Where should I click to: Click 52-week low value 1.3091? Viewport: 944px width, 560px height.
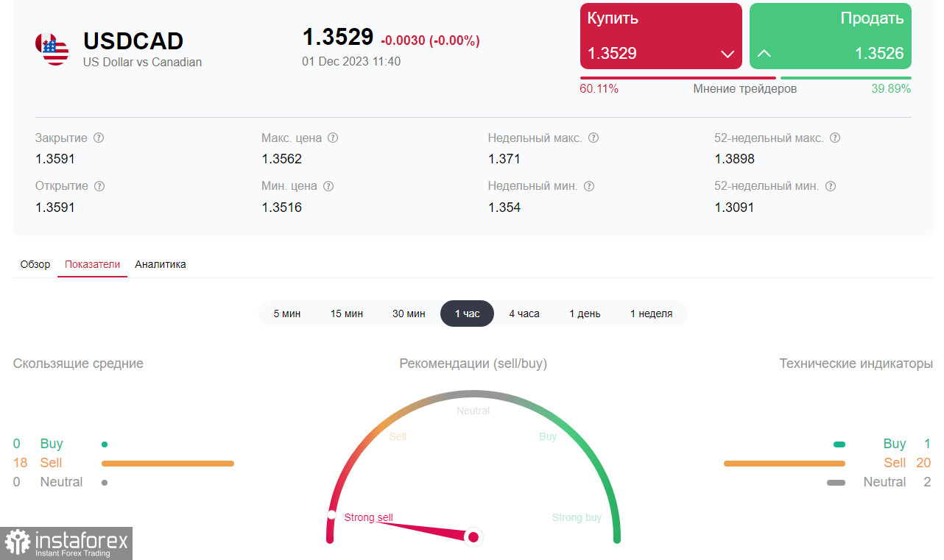tap(734, 208)
